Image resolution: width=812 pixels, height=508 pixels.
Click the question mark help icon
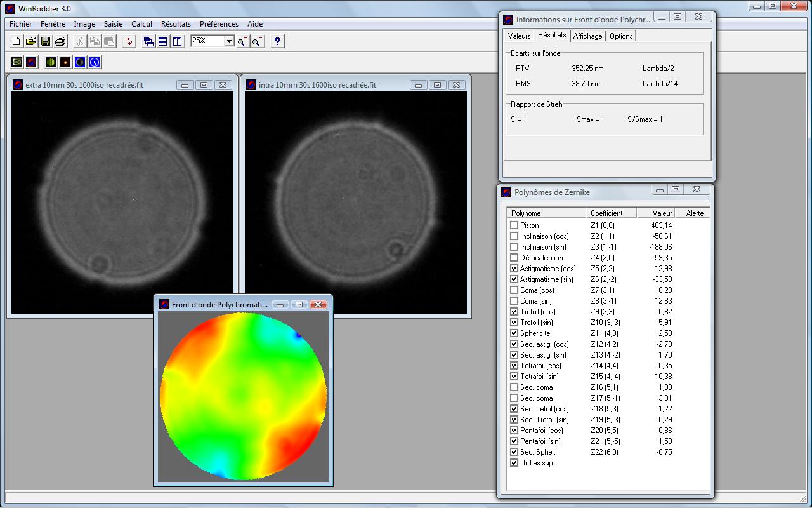277,41
